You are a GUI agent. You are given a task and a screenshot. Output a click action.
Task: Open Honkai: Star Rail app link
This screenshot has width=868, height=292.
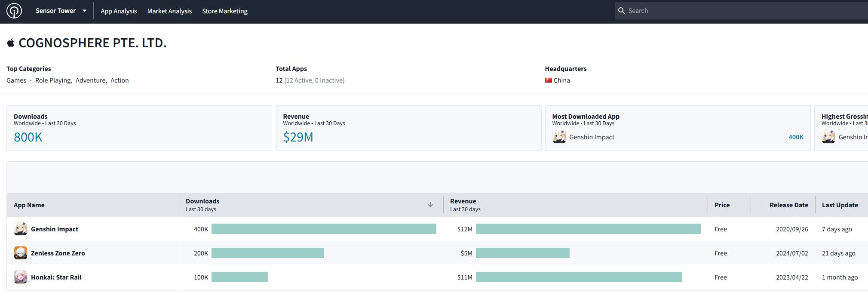pyautogui.click(x=56, y=277)
